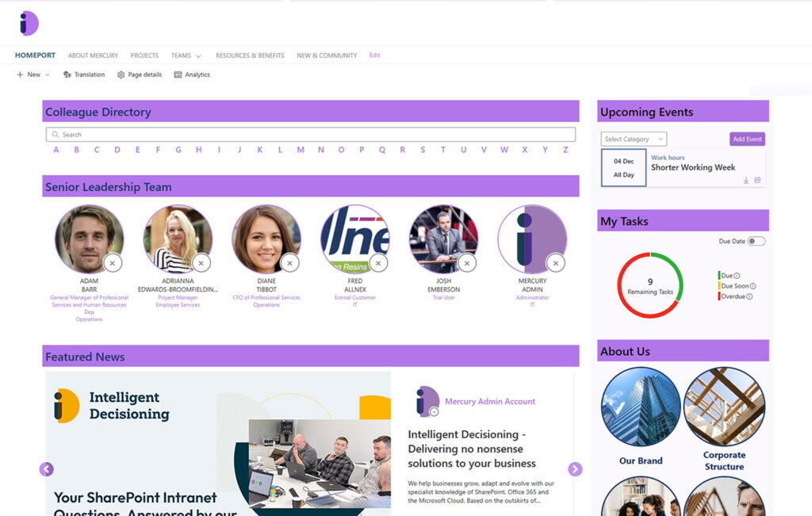Remove Adam Barr using his X icon
812x516 pixels.
113,263
